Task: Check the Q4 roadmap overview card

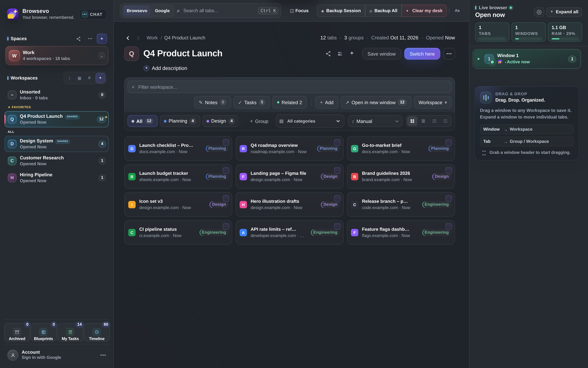Action: [337, 143]
